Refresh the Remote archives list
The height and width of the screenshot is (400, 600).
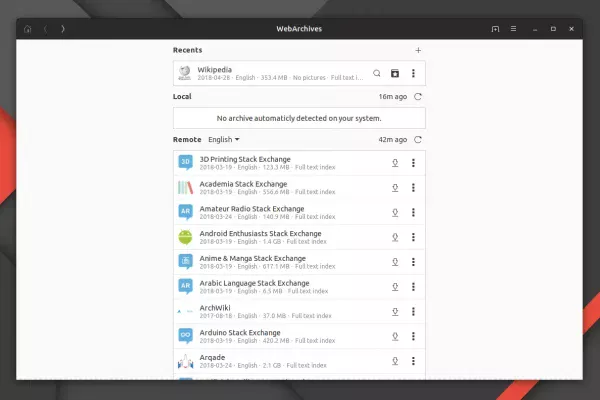click(418, 140)
